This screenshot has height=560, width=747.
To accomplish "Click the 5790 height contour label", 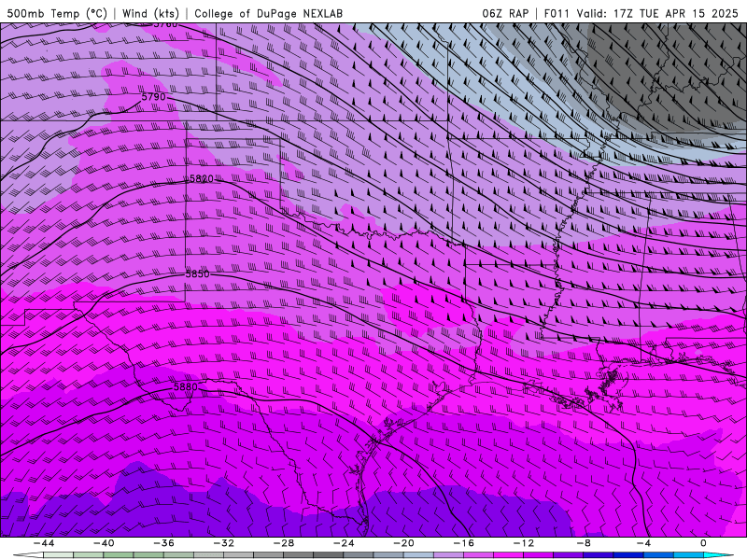I will (153, 97).
